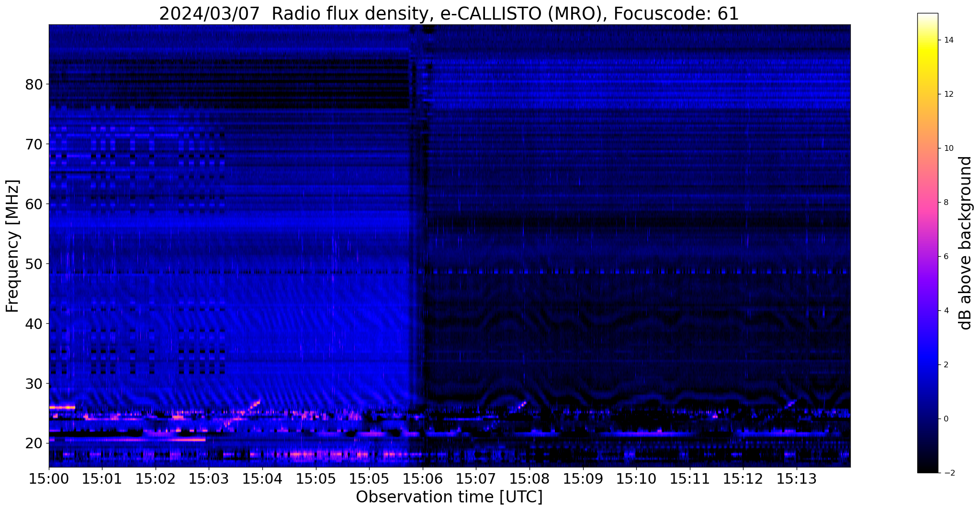The image size is (980, 511).
Task: Click the '15:09' time tick label
Action: coord(583,478)
